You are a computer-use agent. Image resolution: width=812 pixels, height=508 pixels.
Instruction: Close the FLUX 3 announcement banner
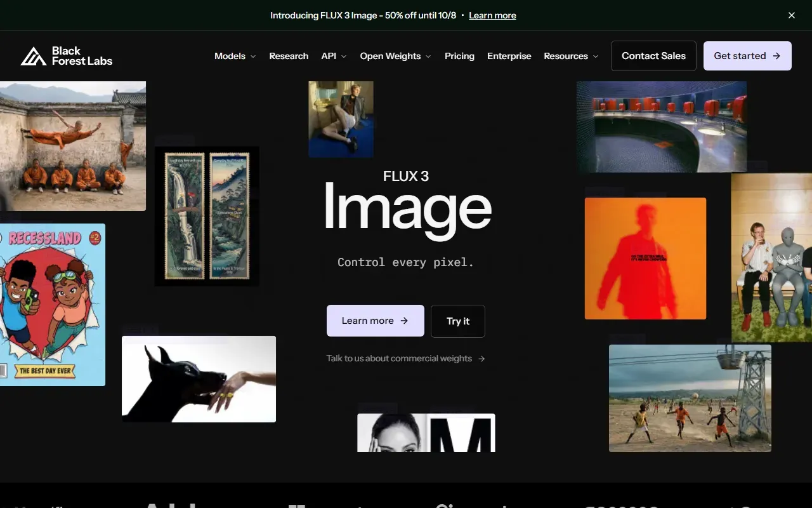click(792, 15)
